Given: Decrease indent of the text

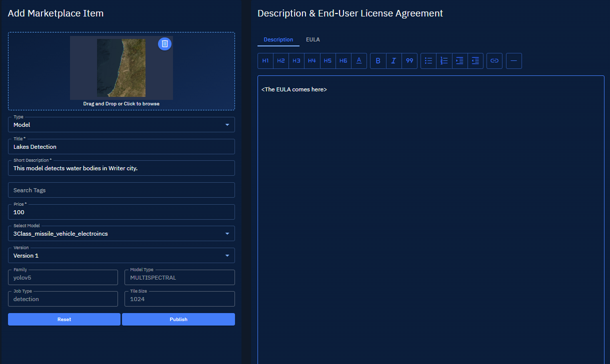Looking at the screenshot, I should (x=475, y=61).
